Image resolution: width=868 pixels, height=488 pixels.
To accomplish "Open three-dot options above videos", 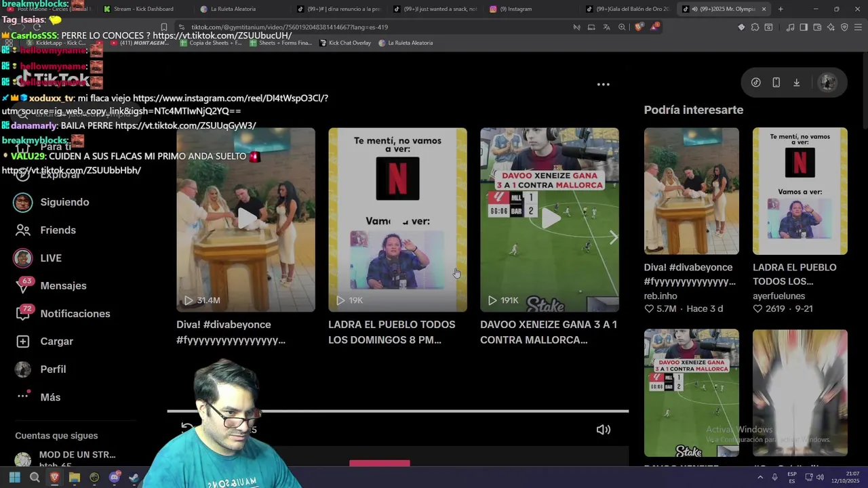I will pos(603,85).
